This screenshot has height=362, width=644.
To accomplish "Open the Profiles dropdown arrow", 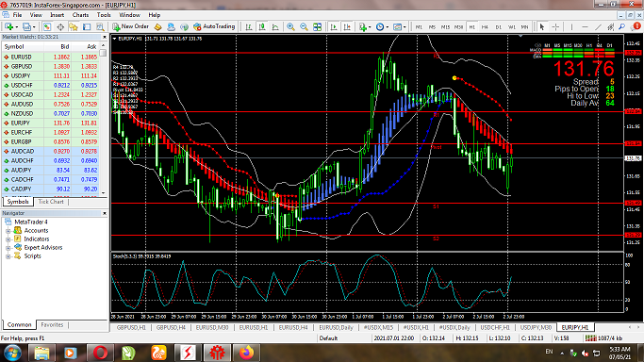I will click(x=34, y=27).
